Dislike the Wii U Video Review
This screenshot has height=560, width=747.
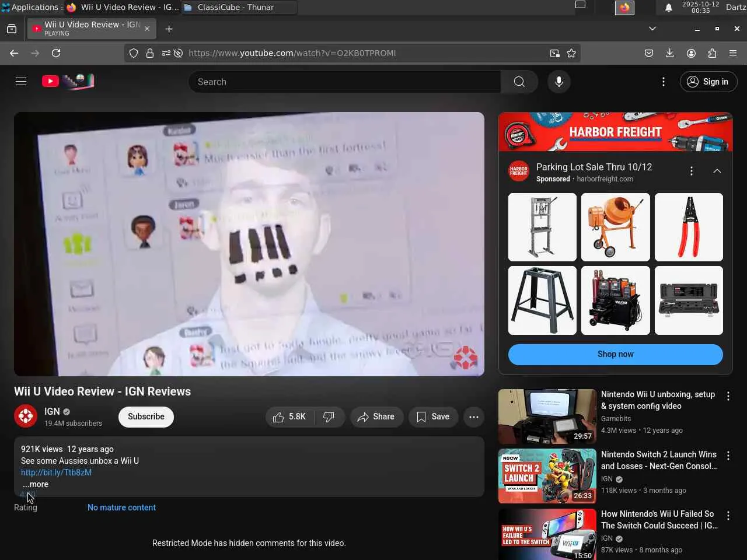pyautogui.click(x=329, y=416)
